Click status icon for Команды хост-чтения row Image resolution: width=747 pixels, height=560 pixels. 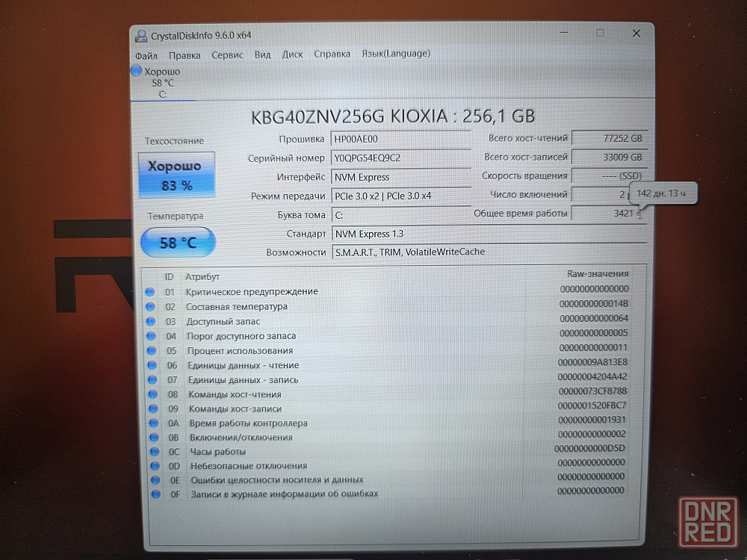point(153,393)
